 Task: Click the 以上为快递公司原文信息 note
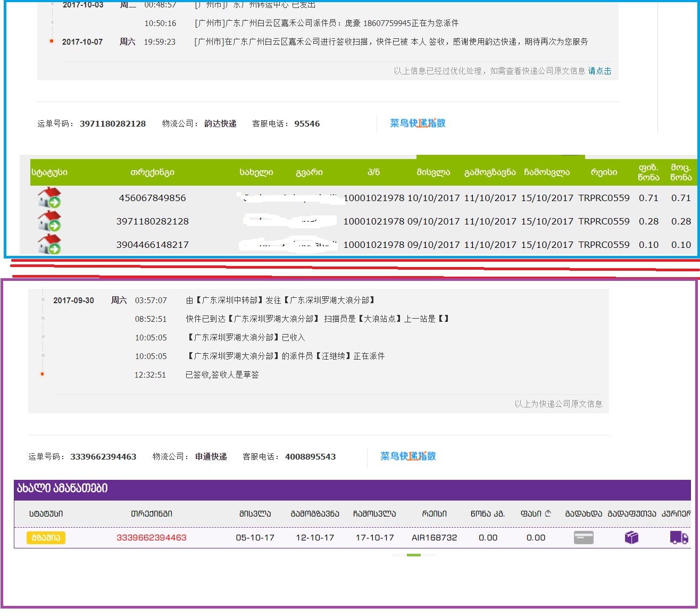[x=559, y=404]
